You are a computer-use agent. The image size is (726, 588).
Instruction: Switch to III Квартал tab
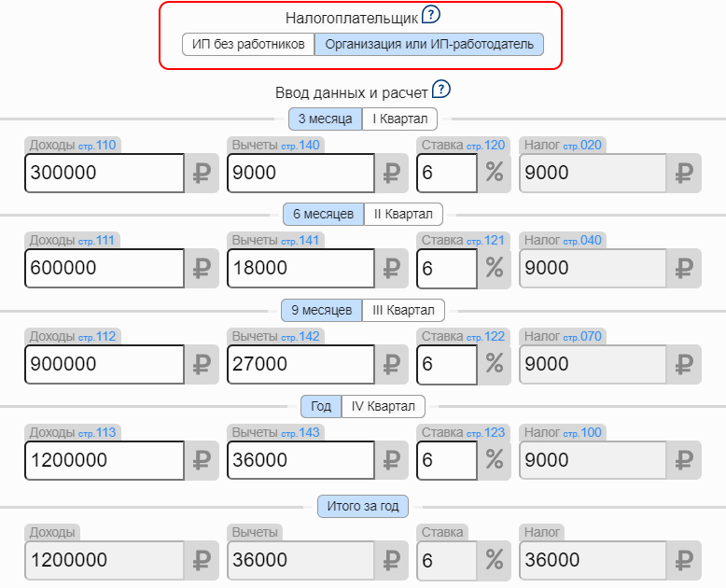(x=404, y=310)
